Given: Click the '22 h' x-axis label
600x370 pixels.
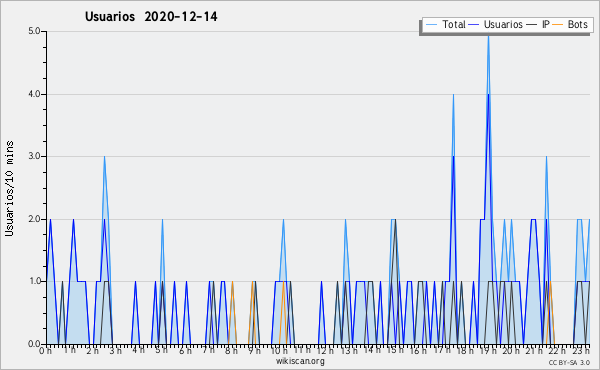Looking at the screenshot, I should click(558, 351).
